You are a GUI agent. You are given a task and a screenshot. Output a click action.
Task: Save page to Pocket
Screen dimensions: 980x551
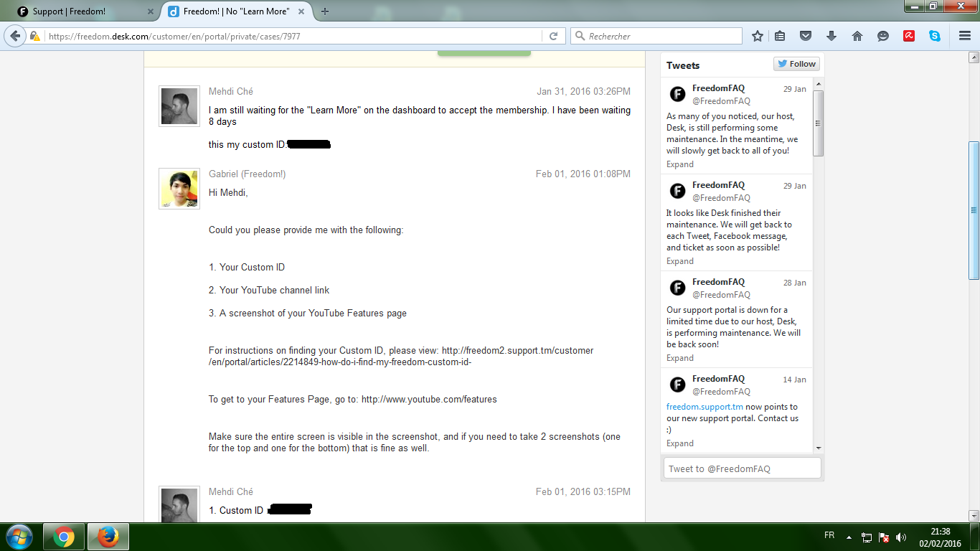[806, 36]
